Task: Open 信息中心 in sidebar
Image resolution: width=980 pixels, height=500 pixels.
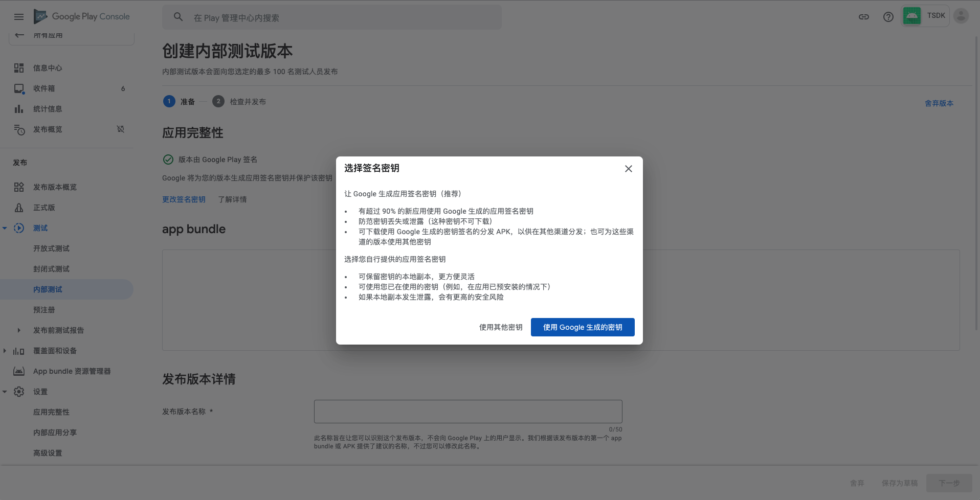Action: click(48, 68)
